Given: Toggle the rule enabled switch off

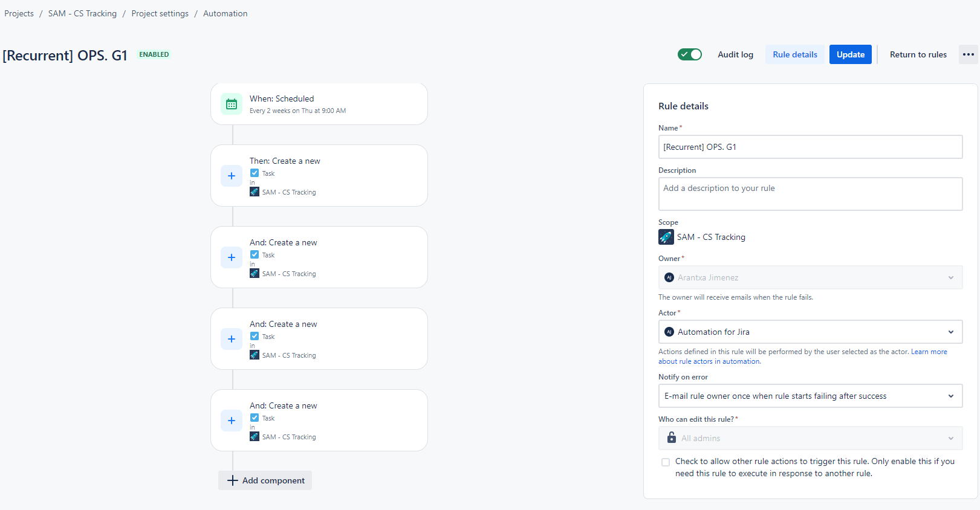Looking at the screenshot, I should tap(690, 54).
